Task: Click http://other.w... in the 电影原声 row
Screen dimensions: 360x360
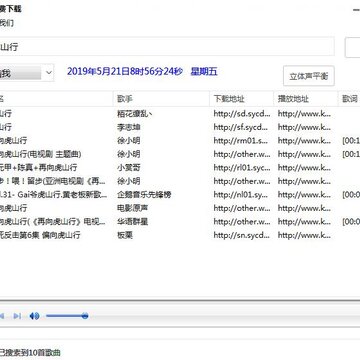Action: (242, 208)
